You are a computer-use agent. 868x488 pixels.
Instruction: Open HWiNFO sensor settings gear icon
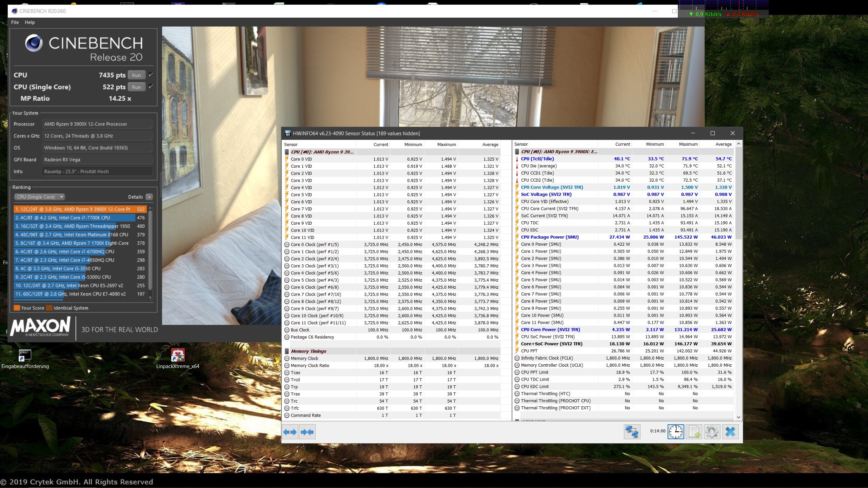712,432
